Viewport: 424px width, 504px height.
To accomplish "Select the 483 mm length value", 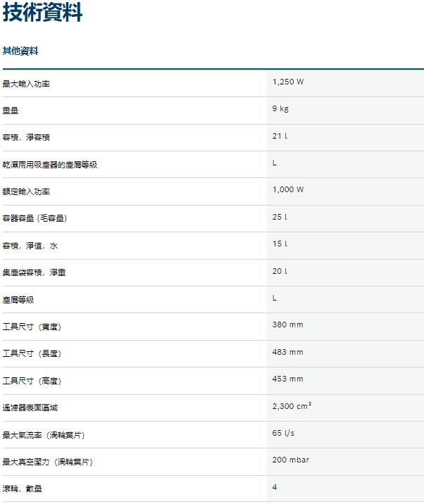I will point(287,352).
